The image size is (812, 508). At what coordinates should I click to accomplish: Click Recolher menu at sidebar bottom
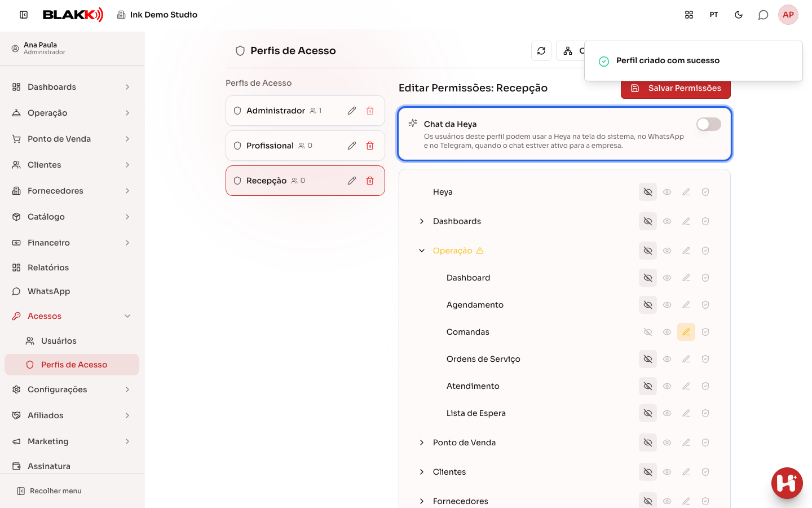pos(50,491)
